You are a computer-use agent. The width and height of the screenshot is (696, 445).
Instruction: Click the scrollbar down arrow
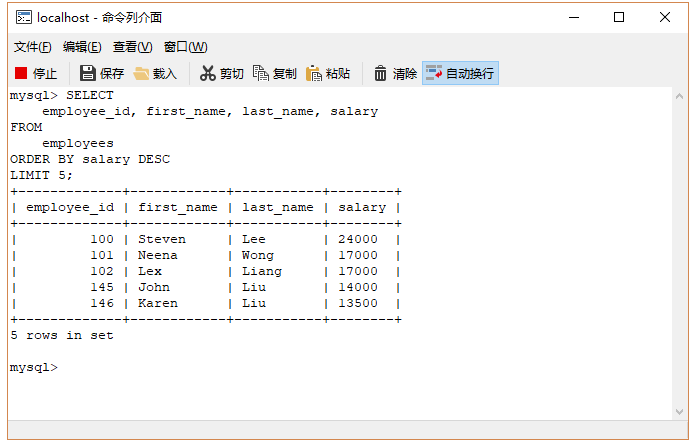(679, 412)
